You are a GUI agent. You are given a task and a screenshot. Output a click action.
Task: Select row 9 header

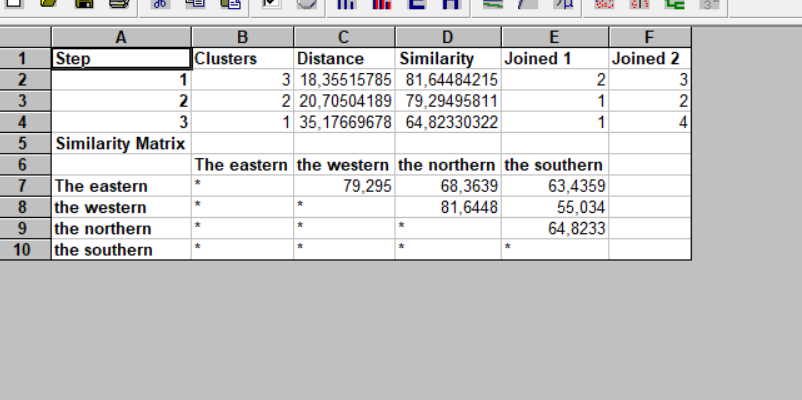25,228
